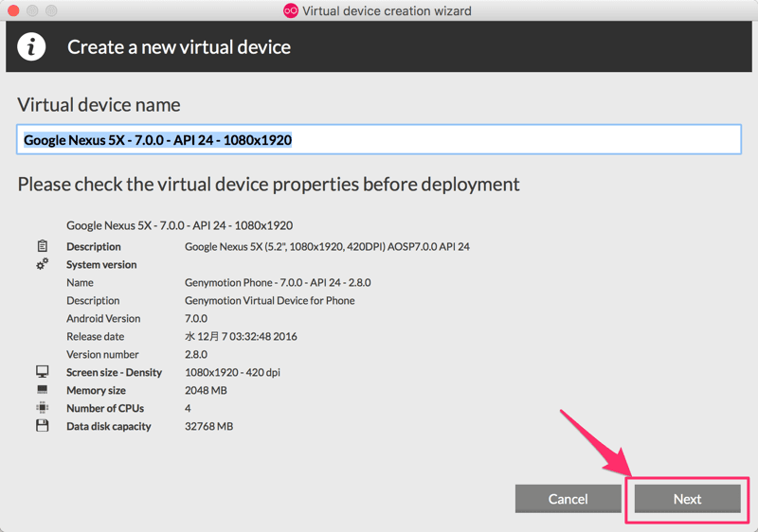Click the Number of CPUs processor icon
The height and width of the screenshot is (532, 758).
click(x=43, y=408)
